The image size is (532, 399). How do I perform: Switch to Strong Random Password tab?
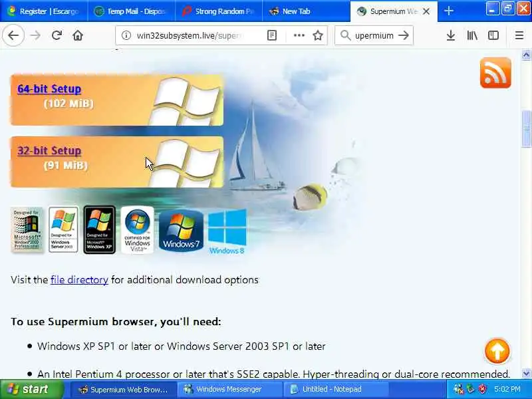(219, 11)
